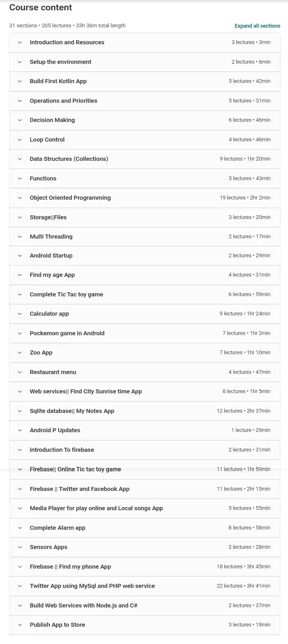This screenshot has height=644, width=288.
Task: Click the Sqlite database My Notes App heading
Action: pos(72,411)
